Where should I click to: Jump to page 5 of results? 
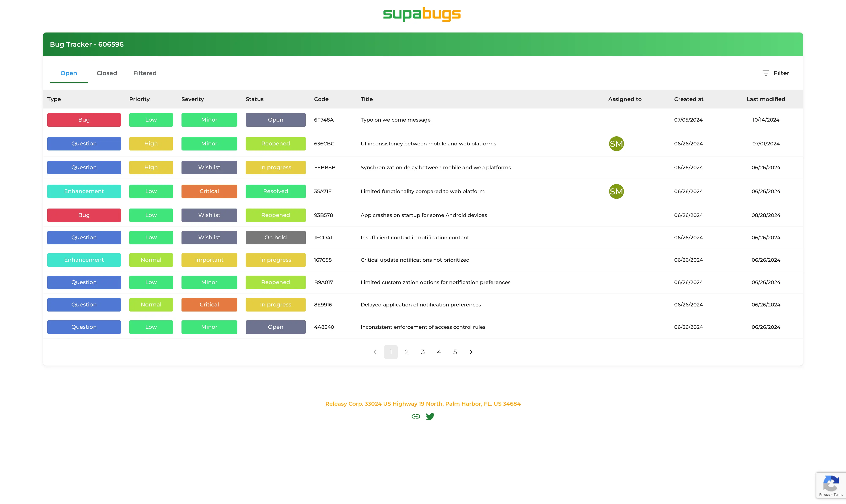(455, 352)
